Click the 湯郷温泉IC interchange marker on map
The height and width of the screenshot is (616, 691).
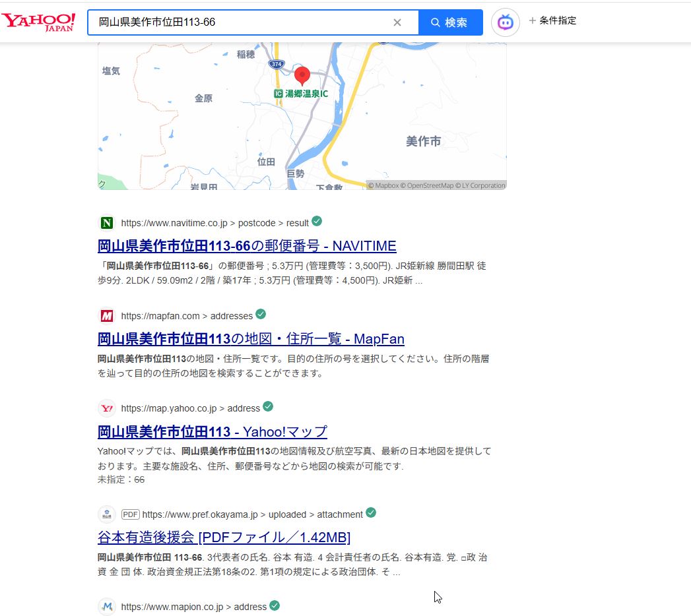pyautogui.click(x=301, y=94)
